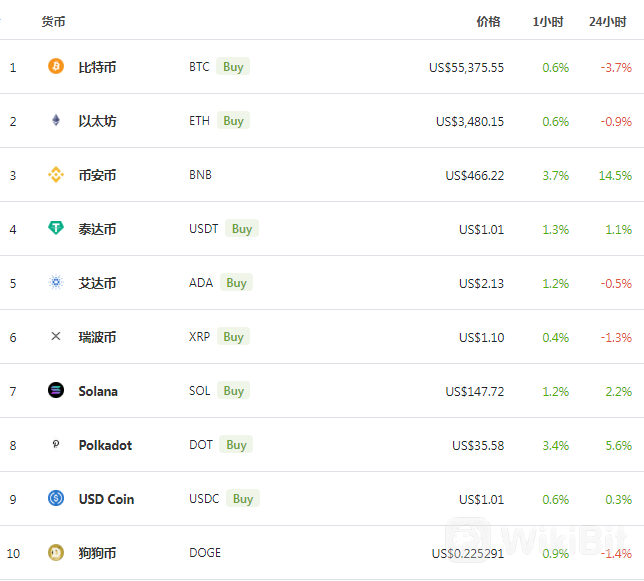Click the Buy button next to ETH
This screenshot has height=581, width=644.
233,121
